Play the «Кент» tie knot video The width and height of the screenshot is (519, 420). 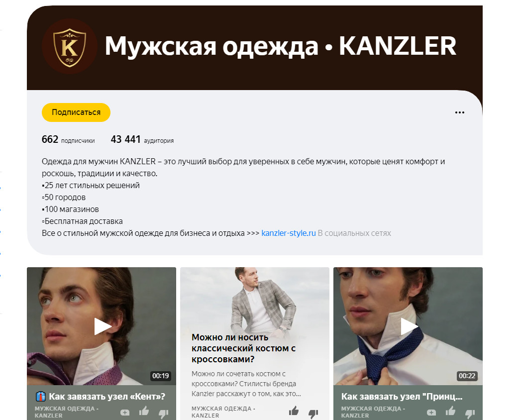point(103,326)
